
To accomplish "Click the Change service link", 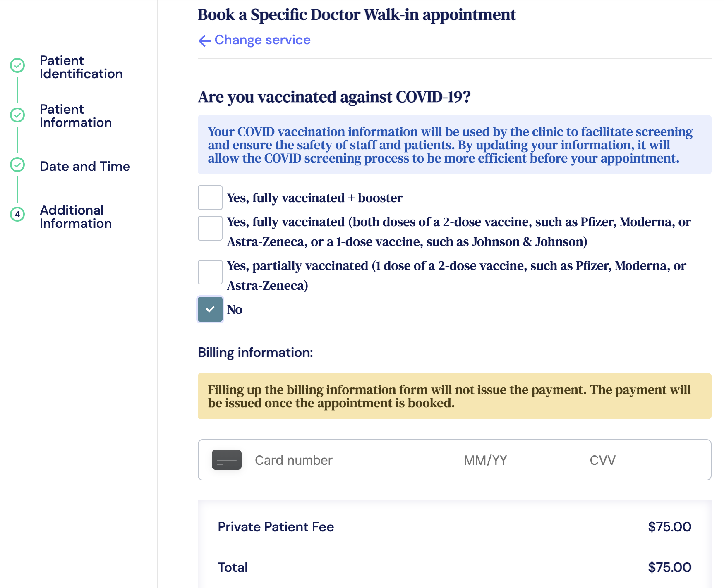I will click(262, 40).
